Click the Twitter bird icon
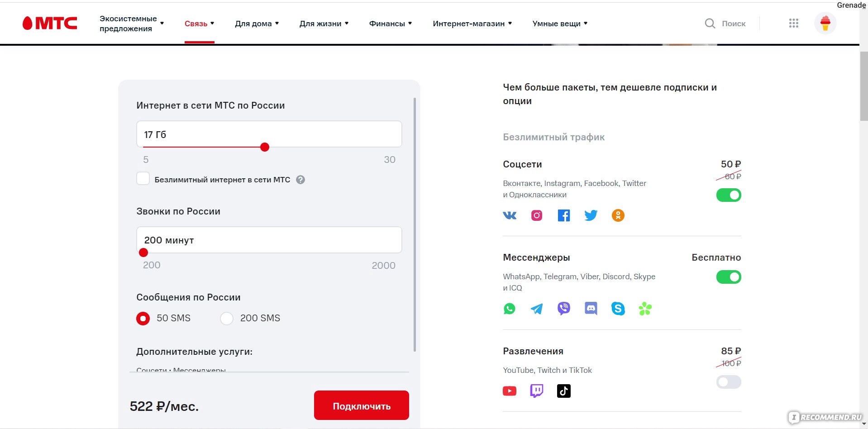 click(591, 215)
